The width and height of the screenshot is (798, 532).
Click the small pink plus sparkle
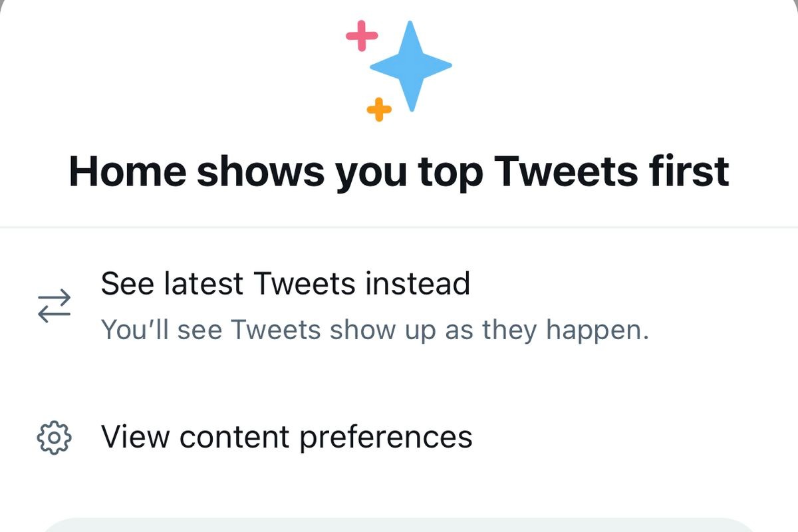(x=362, y=36)
